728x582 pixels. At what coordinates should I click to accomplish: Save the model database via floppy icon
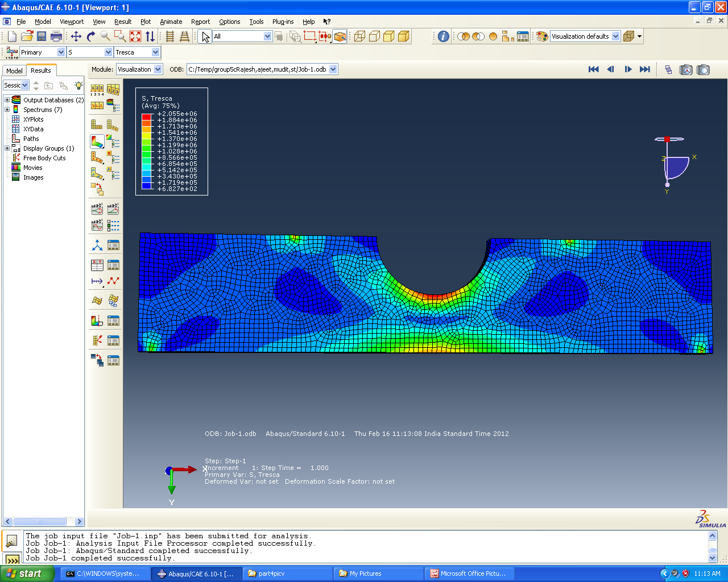42,36
